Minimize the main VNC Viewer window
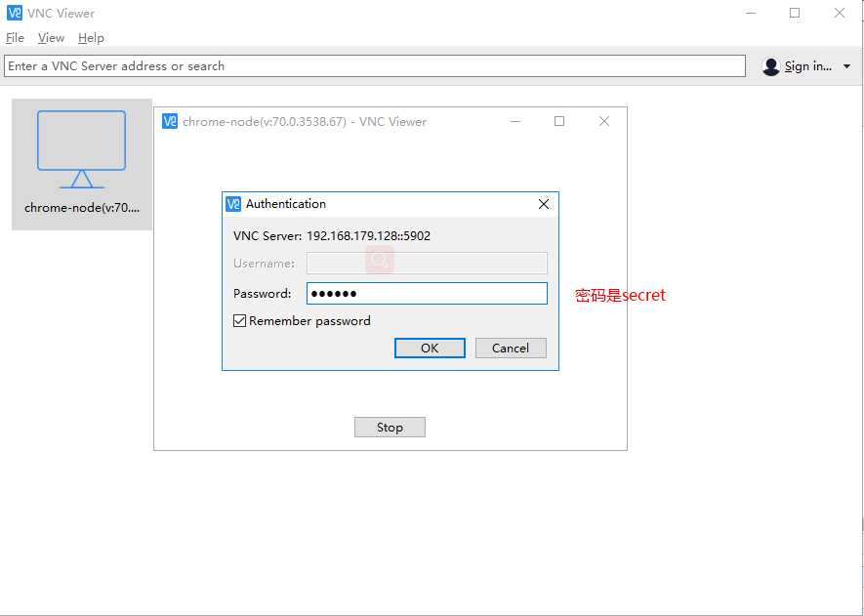The width and height of the screenshot is (864, 616). click(751, 14)
